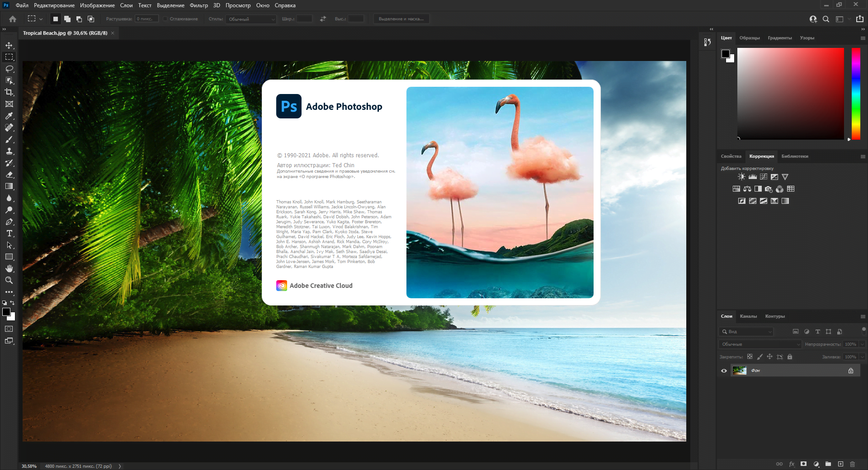Switch to the Градиенты tab

tap(779, 38)
